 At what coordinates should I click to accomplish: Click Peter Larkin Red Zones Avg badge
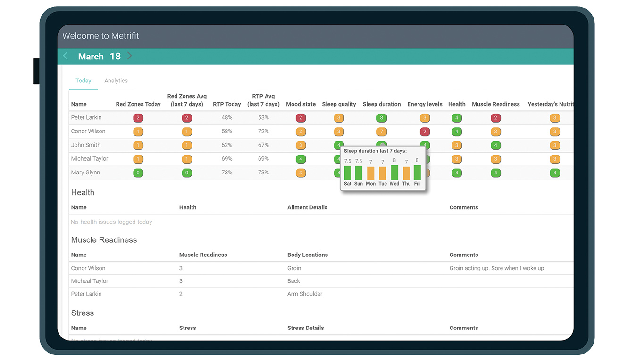tap(187, 118)
